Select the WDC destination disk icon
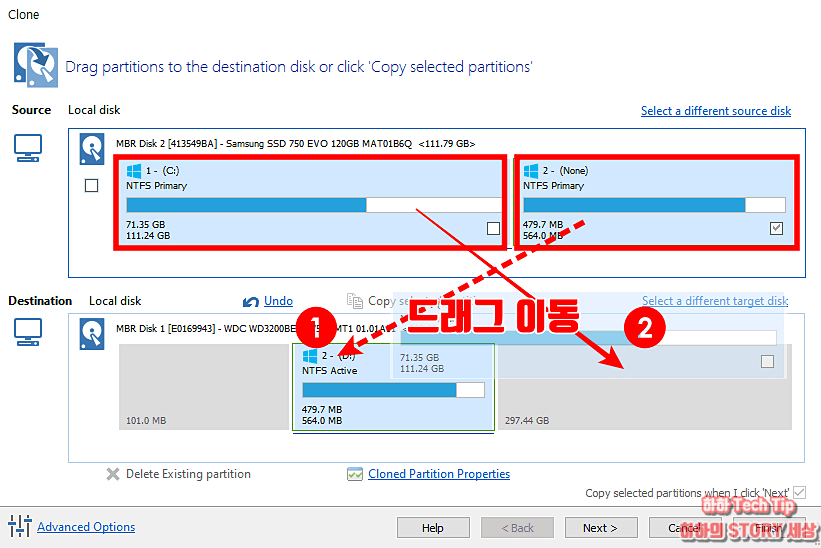 tap(92, 333)
